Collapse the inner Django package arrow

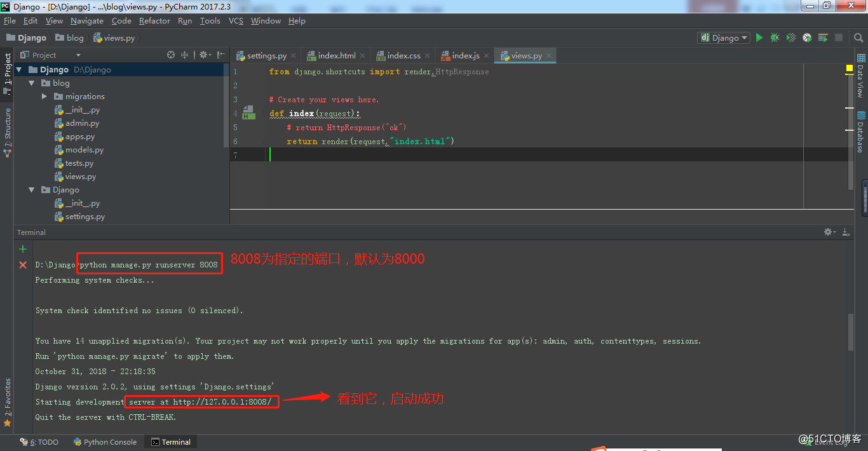coord(31,190)
